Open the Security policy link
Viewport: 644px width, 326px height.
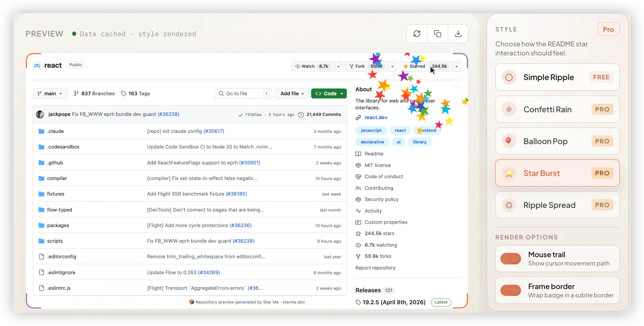381,199
